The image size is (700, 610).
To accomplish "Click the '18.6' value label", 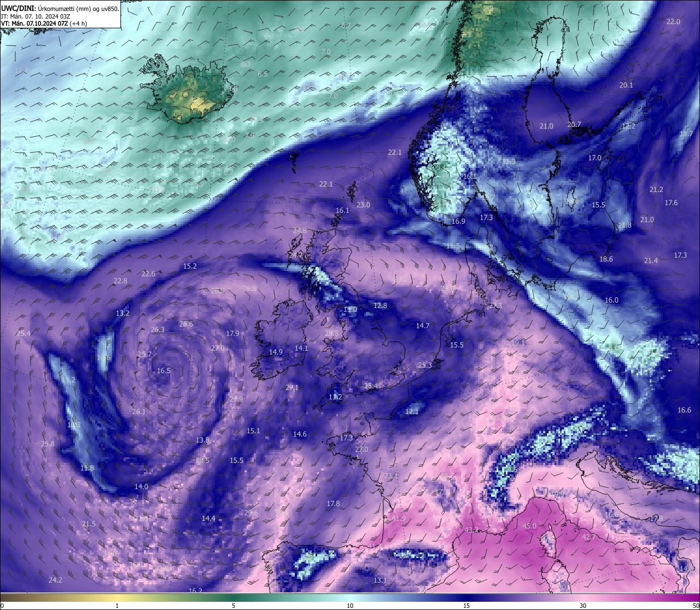I will click(x=606, y=259).
